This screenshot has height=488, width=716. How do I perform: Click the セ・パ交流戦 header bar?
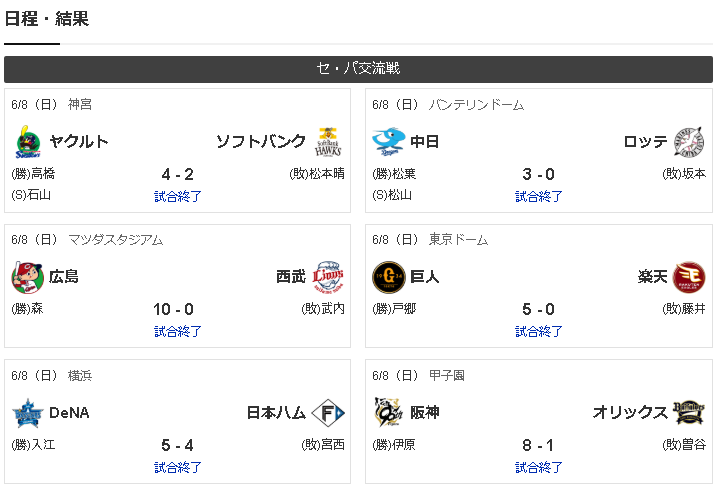point(358,69)
